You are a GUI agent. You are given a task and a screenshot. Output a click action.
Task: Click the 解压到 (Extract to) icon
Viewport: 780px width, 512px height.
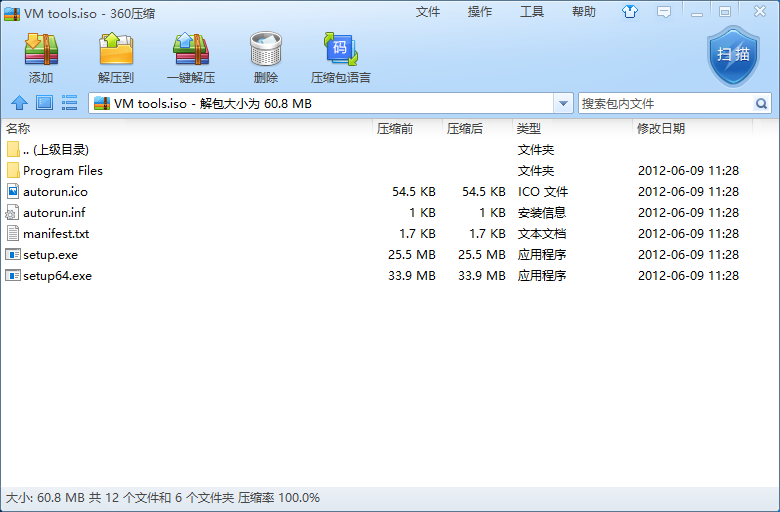coord(116,49)
